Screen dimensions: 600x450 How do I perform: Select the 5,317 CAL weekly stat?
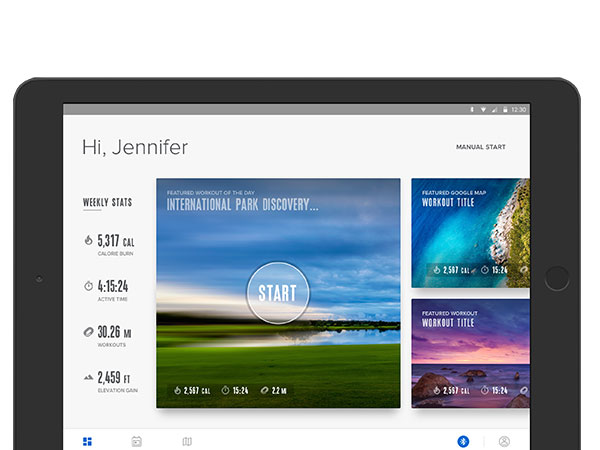point(116,241)
